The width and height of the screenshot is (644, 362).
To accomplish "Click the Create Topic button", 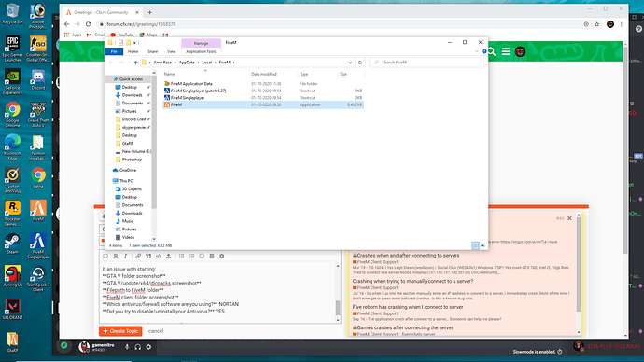I will 120,331.
